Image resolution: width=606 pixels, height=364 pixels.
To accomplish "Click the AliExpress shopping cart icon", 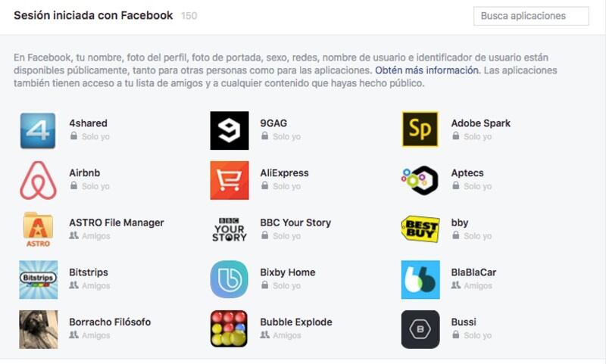I will pos(230,180).
